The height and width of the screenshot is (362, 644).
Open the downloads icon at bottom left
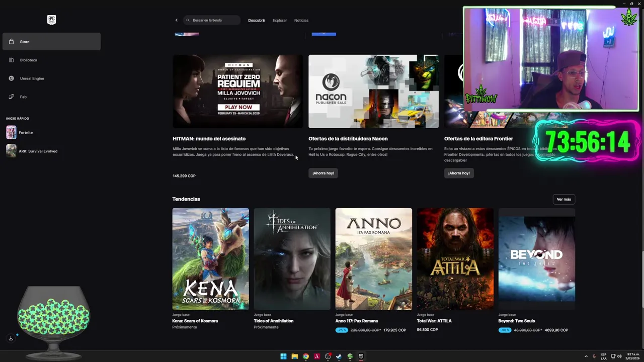tap(11, 338)
